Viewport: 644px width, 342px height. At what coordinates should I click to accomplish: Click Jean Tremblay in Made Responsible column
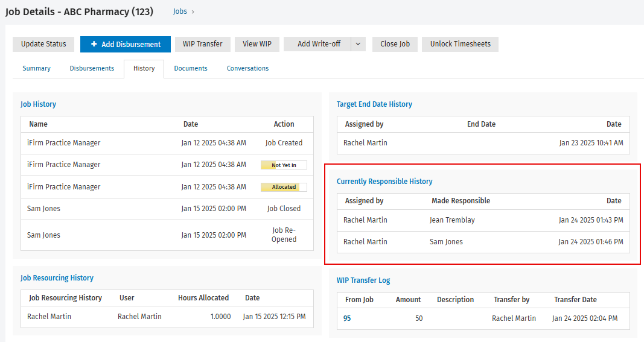(x=452, y=220)
